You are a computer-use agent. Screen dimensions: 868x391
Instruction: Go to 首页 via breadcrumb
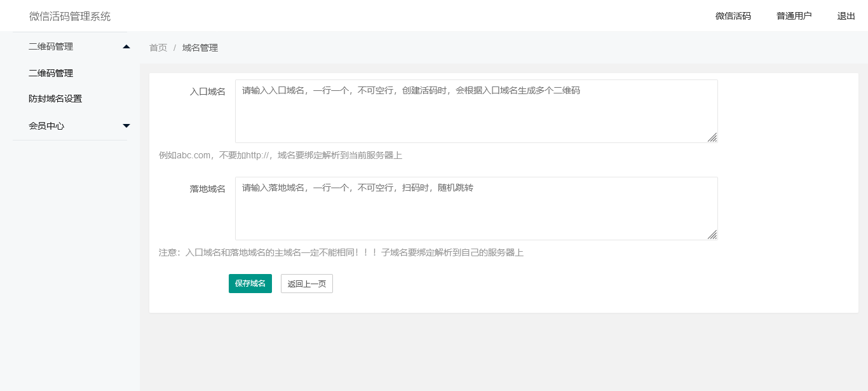point(158,48)
